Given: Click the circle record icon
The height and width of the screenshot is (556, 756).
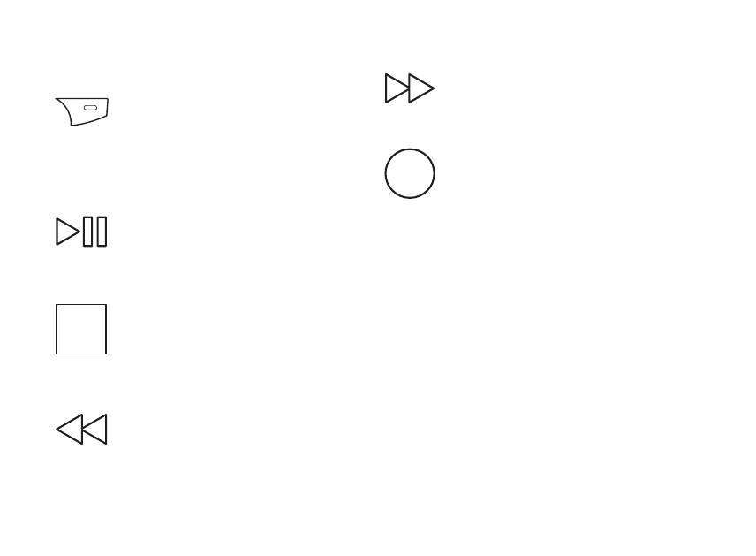Looking at the screenshot, I should pyautogui.click(x=410, y=173).
